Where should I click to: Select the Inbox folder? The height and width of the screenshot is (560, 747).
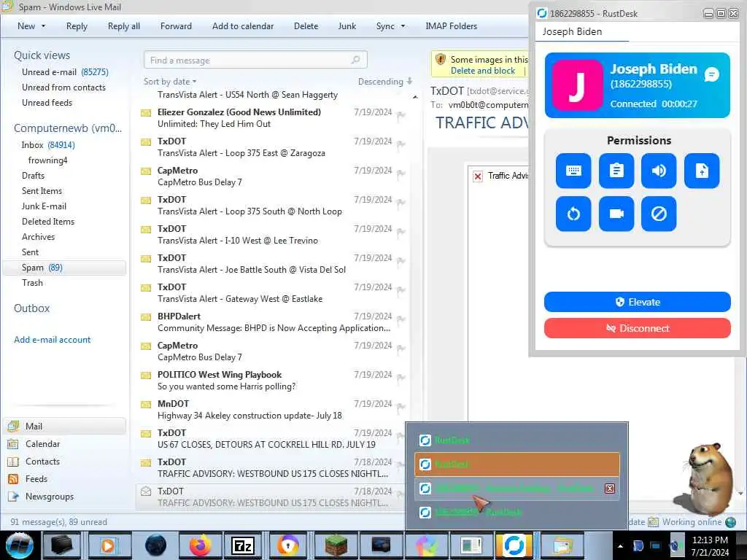(x=47, y=145)
